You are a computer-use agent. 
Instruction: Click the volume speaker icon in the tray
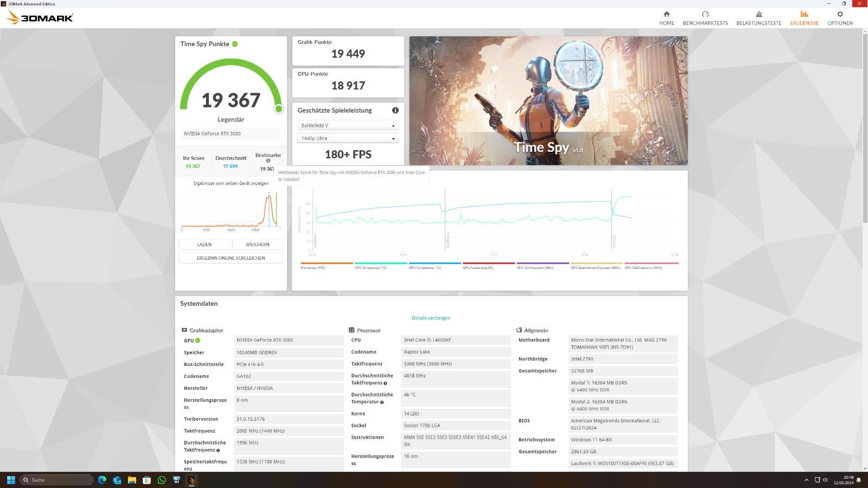click(825, 480)
